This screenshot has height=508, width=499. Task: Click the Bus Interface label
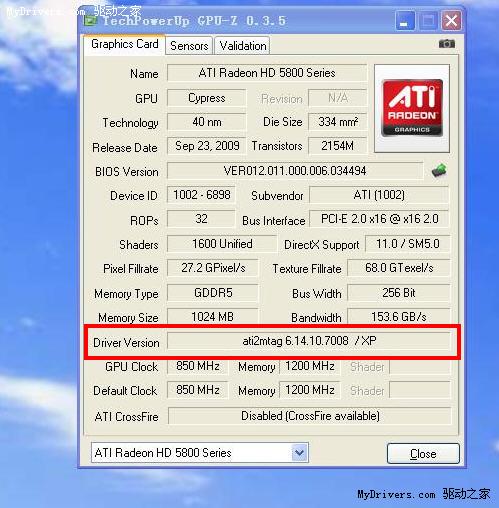(274, 221)
